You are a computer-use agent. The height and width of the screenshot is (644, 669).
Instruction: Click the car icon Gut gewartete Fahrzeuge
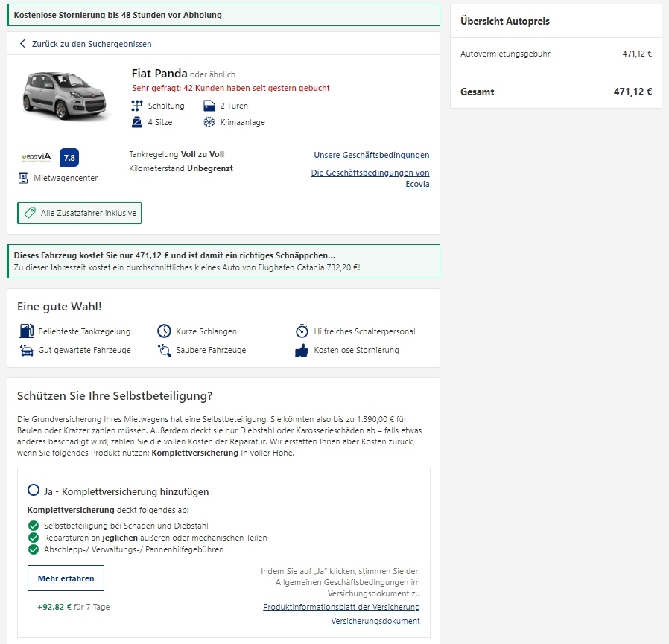pyautogui.click(x=27, y=350)
